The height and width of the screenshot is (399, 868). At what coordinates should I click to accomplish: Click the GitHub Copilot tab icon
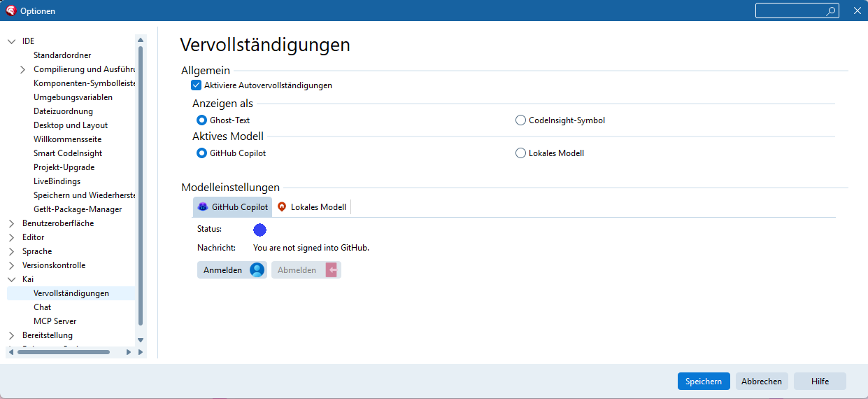(x=203, y=207)
